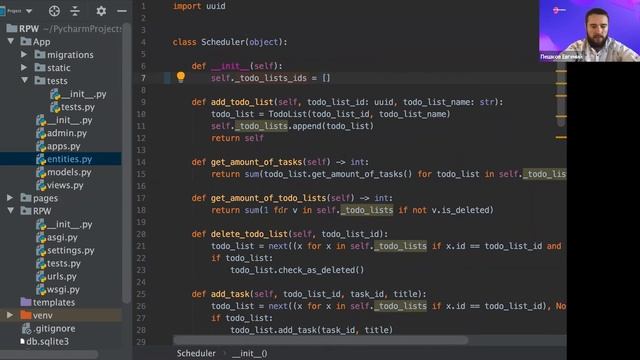Click the locate/select opened file target icon

tap(54, 11)
